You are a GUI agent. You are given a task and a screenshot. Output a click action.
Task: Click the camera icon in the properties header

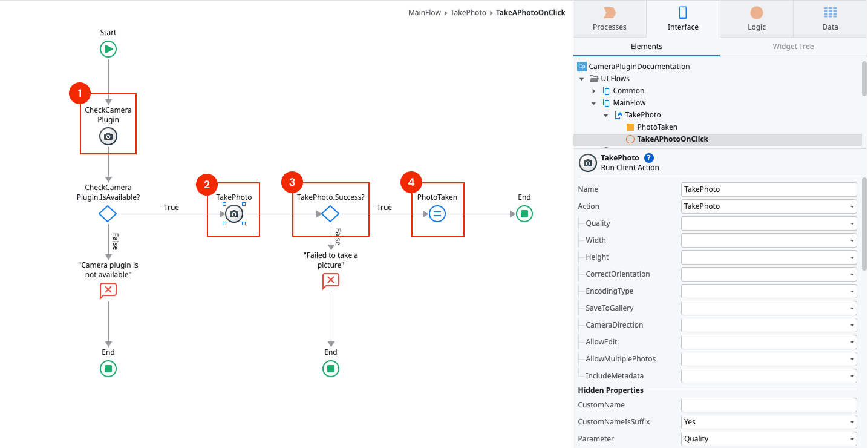pos(588,163)
